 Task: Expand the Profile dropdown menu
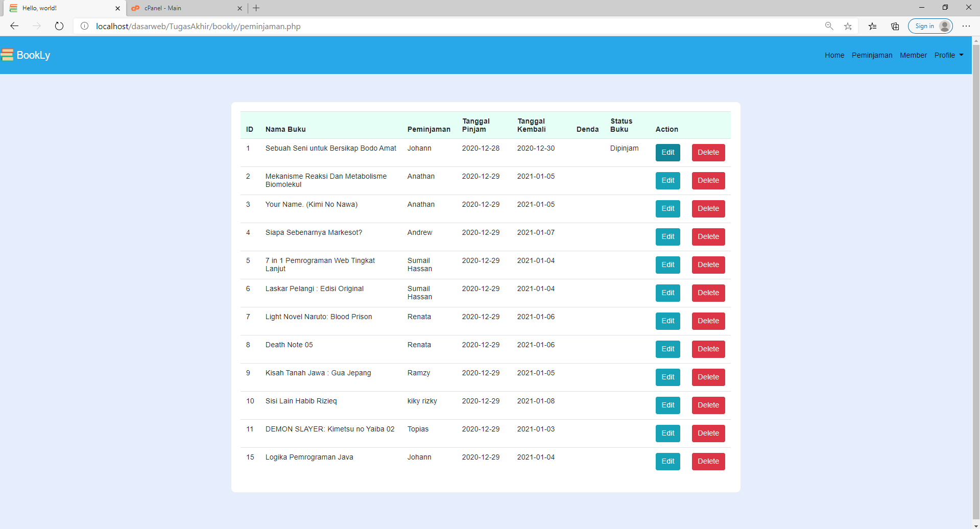pyautogui.click(x=948, y=55)
